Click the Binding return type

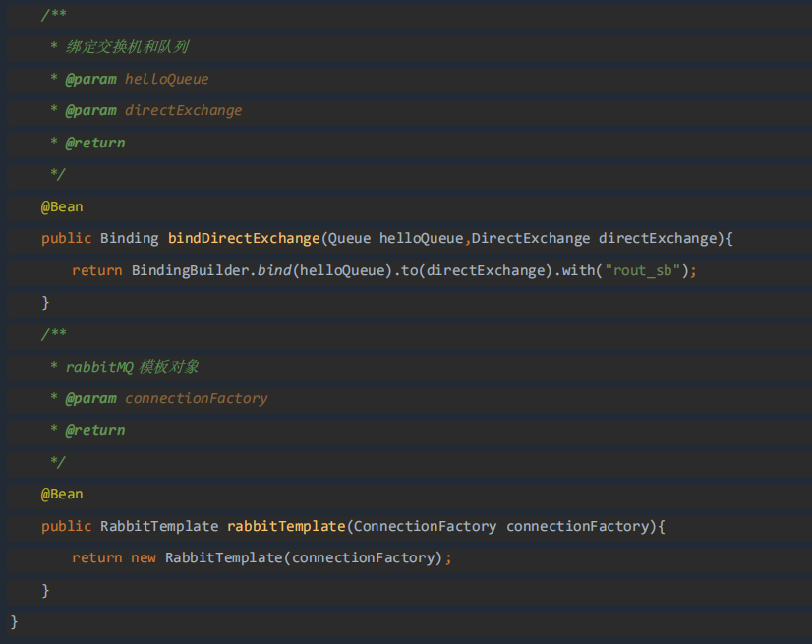[x=130, y=238]
